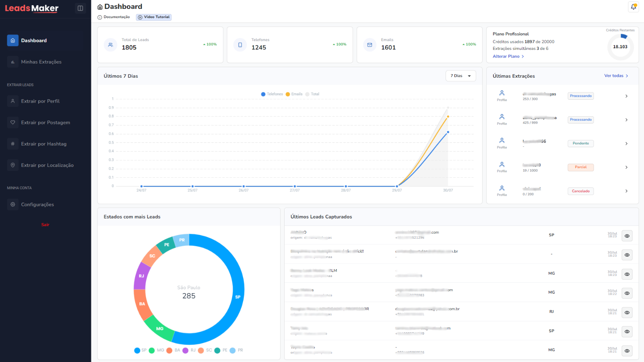644x362 pixels.
Task: Click the Extrair por Perfil person icon
Action: click(x=13, y=101)
